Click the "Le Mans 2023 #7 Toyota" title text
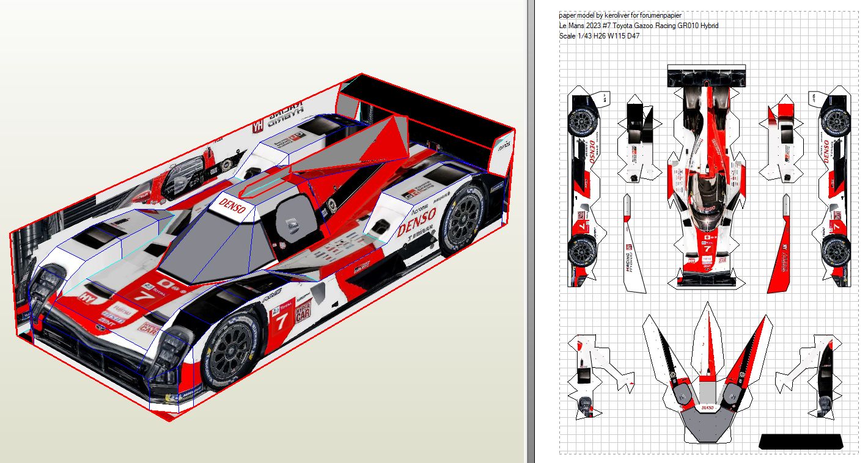This screenshot has height=463, width=868. tap(638, 26)
